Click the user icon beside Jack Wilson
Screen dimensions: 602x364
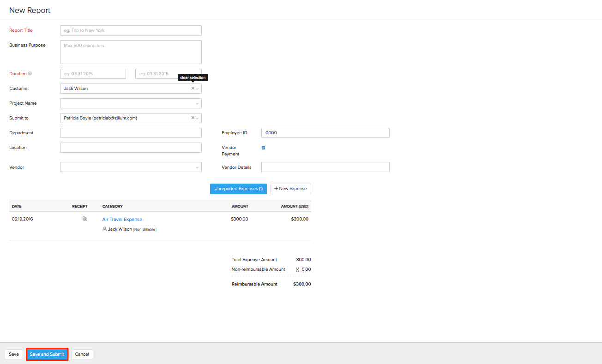point(104,229)
